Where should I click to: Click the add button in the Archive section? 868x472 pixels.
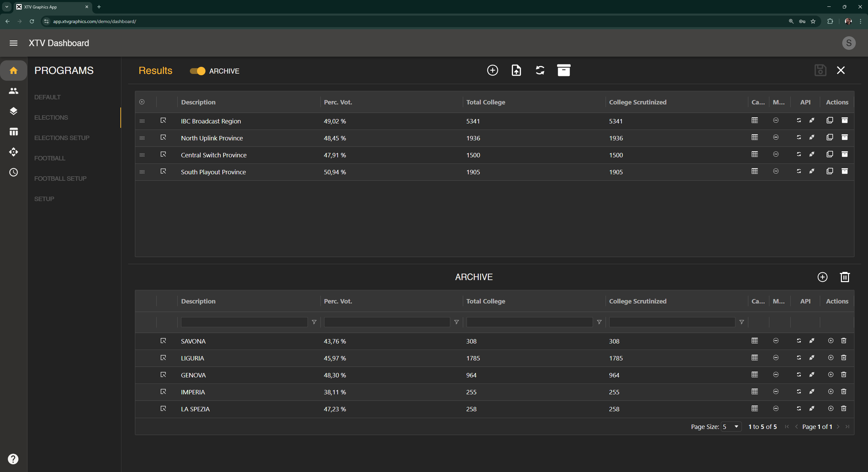coord(823,277)
